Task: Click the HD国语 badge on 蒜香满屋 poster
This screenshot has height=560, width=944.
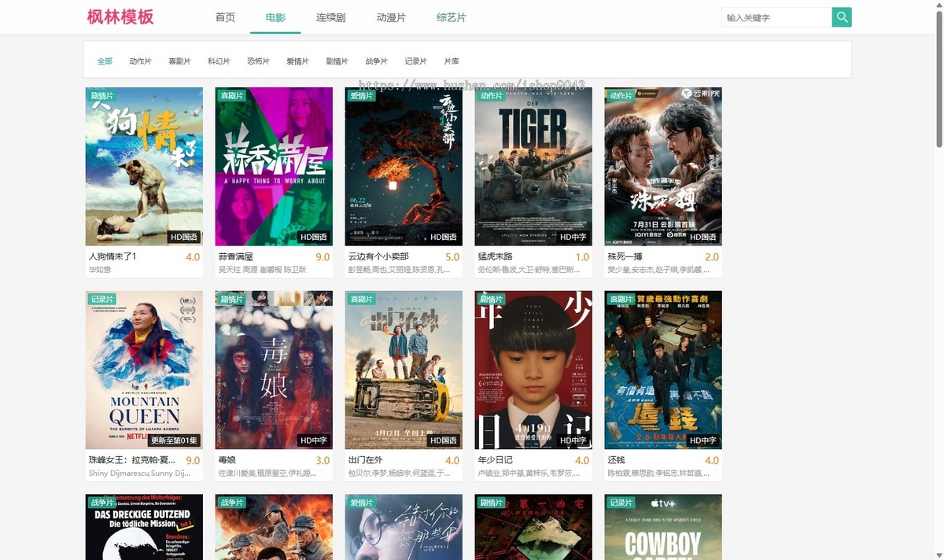Action: pos(314,237)
